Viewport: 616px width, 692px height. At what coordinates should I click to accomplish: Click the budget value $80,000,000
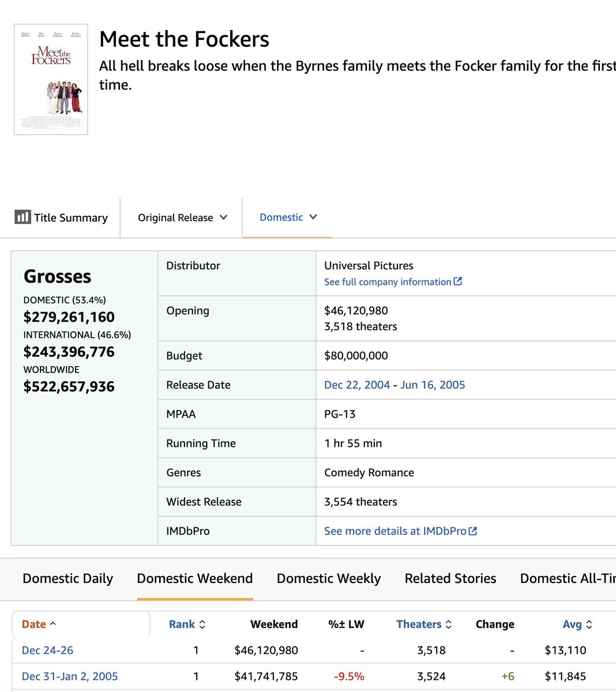pyautogui.click(x=356, y=356)
